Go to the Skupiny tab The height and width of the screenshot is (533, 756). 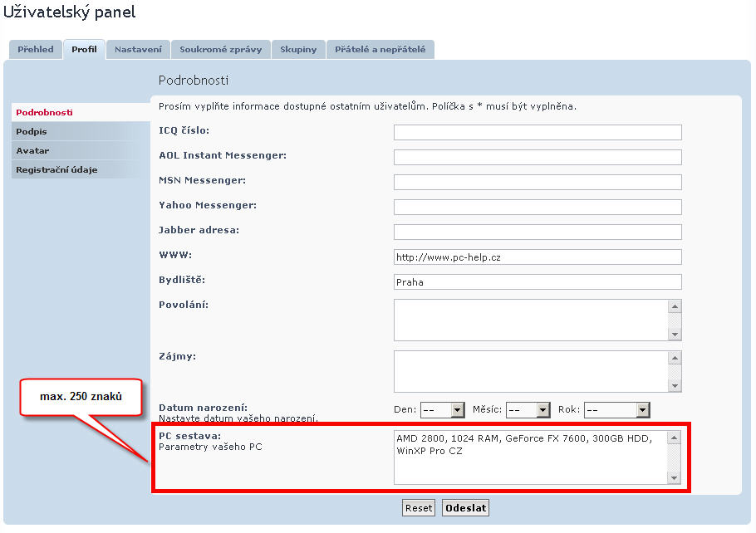point(298,50)
